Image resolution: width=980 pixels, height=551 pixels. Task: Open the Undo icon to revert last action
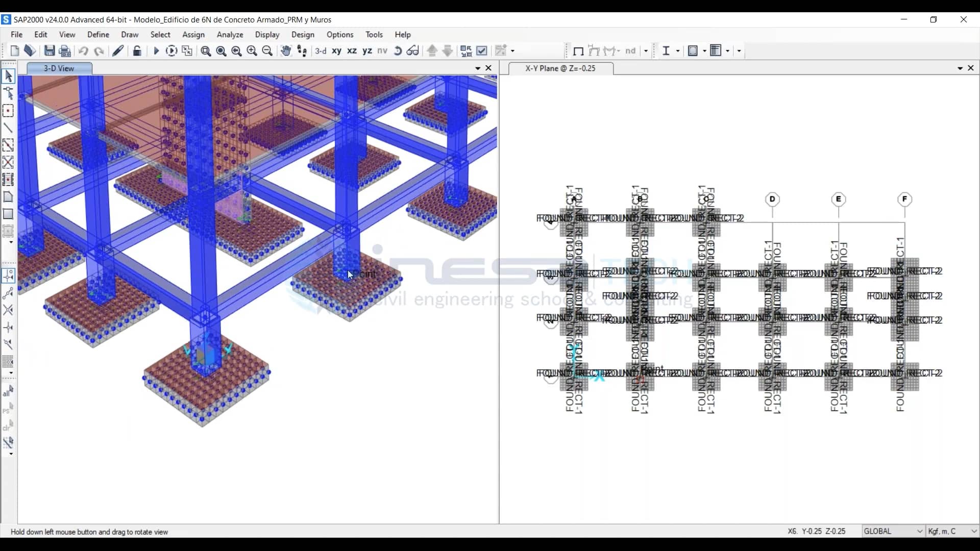coord(83,51)
